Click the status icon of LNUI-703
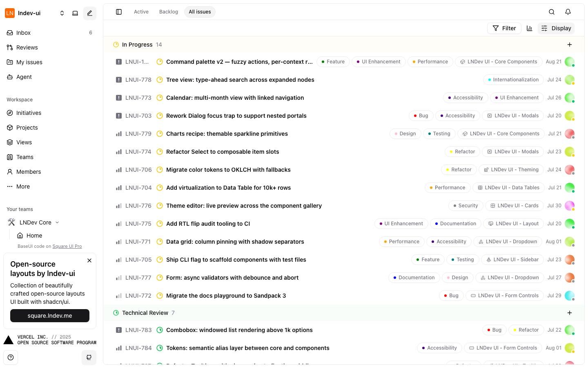Viewport: 588px width, 368px height. point(160,116)
